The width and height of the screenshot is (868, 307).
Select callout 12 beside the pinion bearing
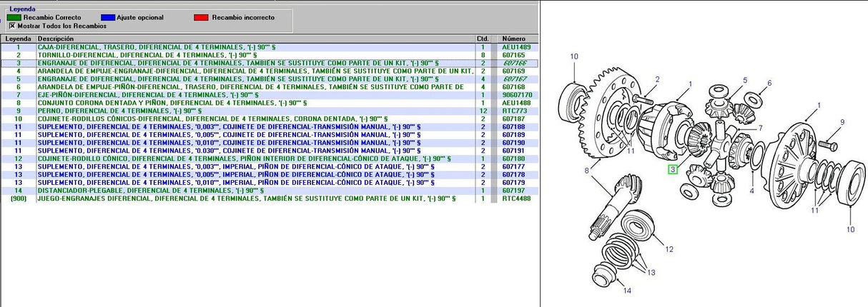[669, 249]
